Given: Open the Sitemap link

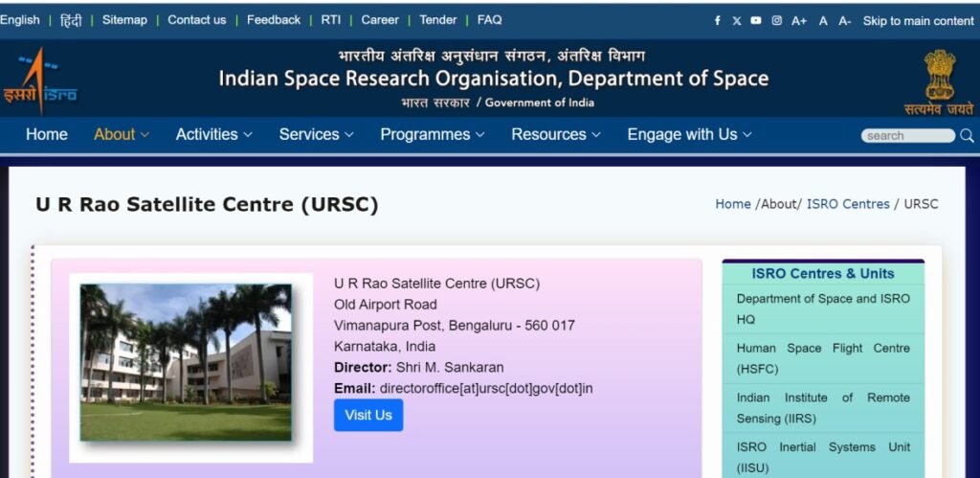Looking at the screenshot, I should 124,20.
